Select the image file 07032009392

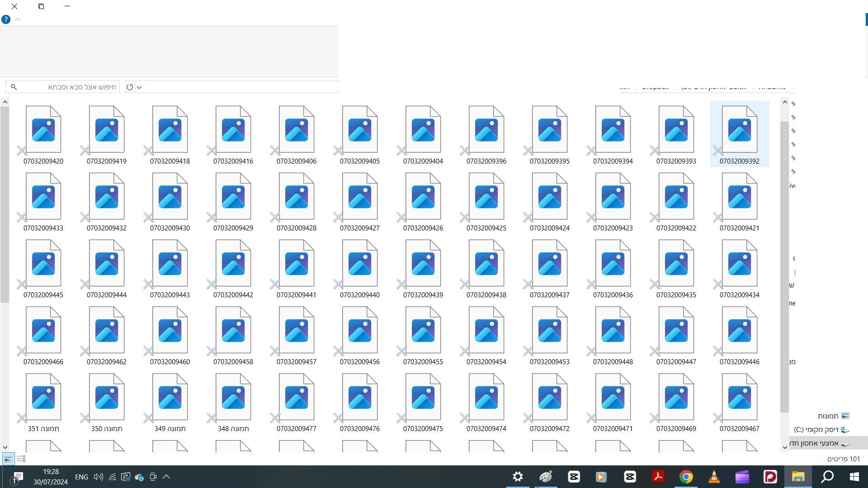click(740, 134)
